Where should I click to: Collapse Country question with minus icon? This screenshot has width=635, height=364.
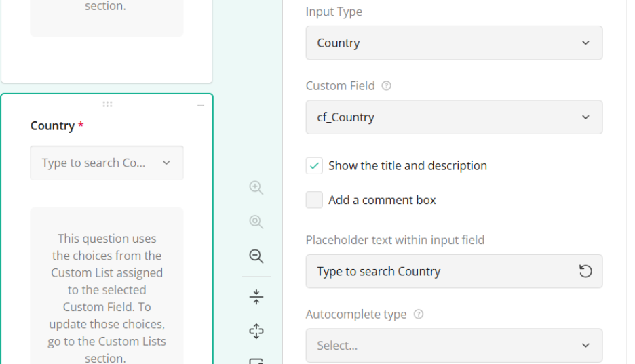click(200, 106)
